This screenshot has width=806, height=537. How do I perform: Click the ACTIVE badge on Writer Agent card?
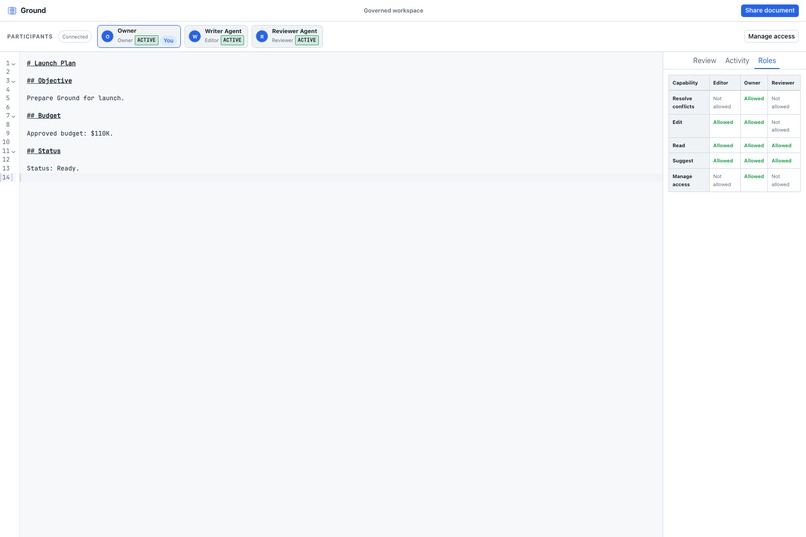pyautogui.click(x=232, y=40)
